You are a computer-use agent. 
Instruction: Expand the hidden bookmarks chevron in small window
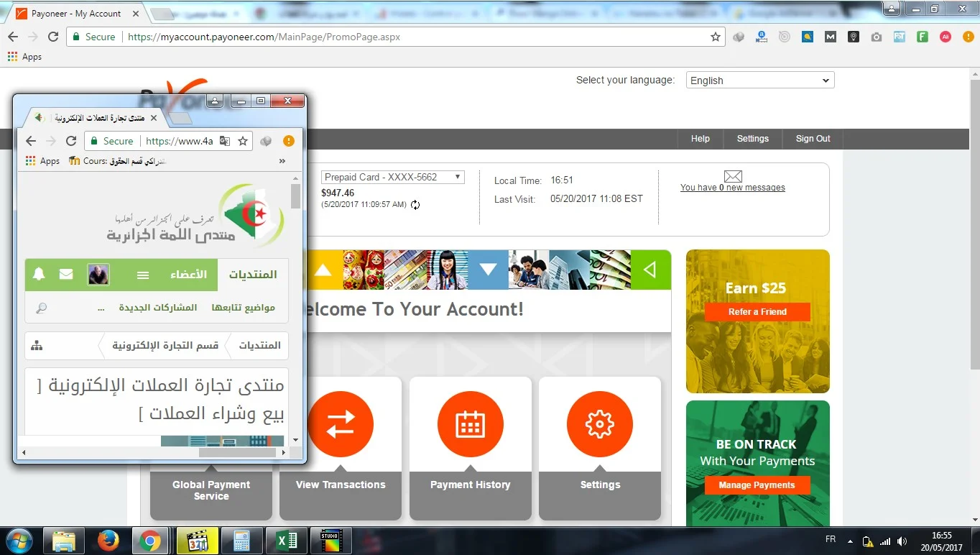coord(282,161)
